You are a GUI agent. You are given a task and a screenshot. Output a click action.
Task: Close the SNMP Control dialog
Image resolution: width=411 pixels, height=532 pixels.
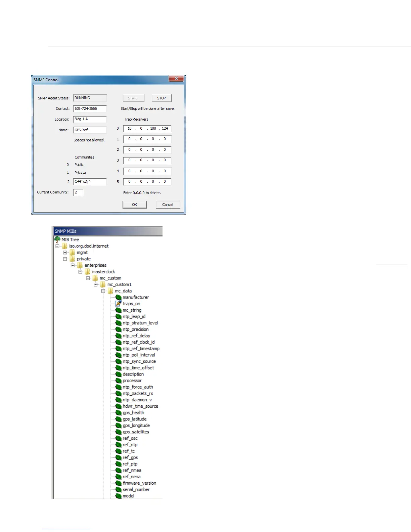point(176,78)
